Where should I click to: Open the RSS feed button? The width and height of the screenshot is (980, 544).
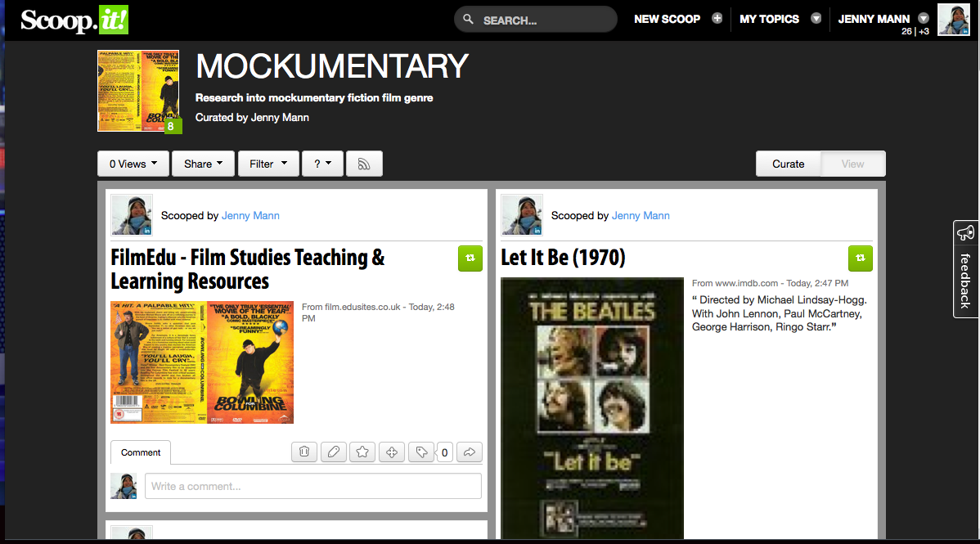pyautogui.click(x=364, y=164)
